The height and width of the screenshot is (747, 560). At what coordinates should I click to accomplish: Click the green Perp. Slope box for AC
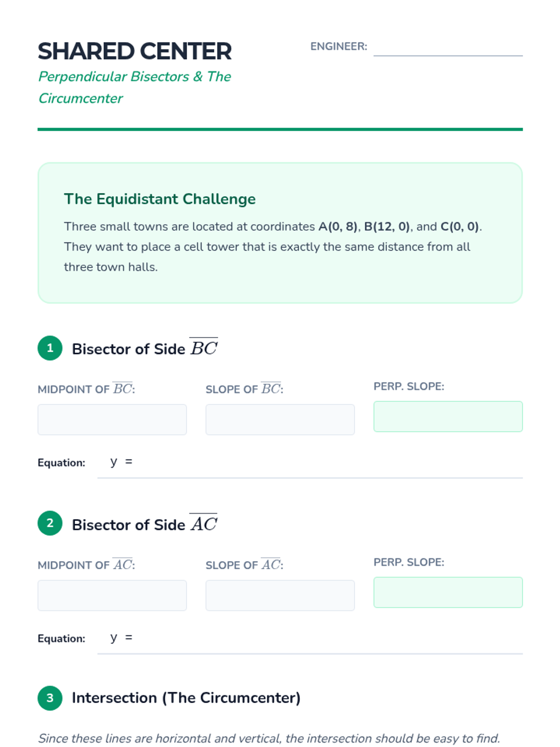coord(448,592)
